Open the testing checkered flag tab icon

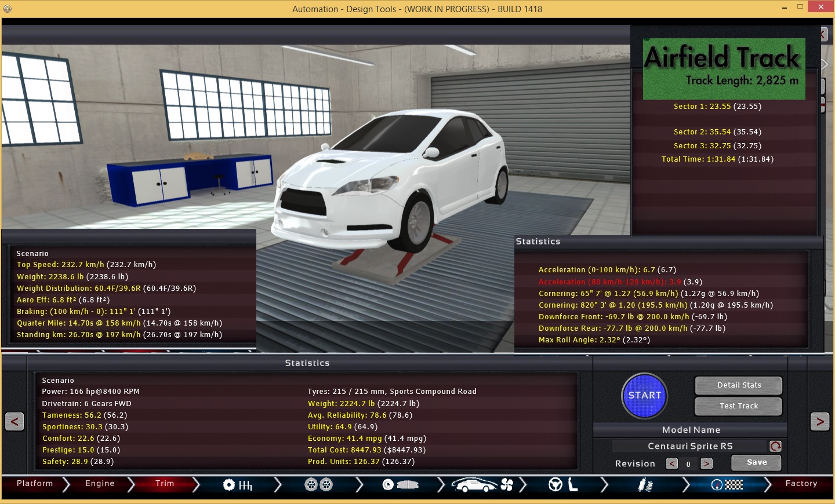[x=727, y=485]
